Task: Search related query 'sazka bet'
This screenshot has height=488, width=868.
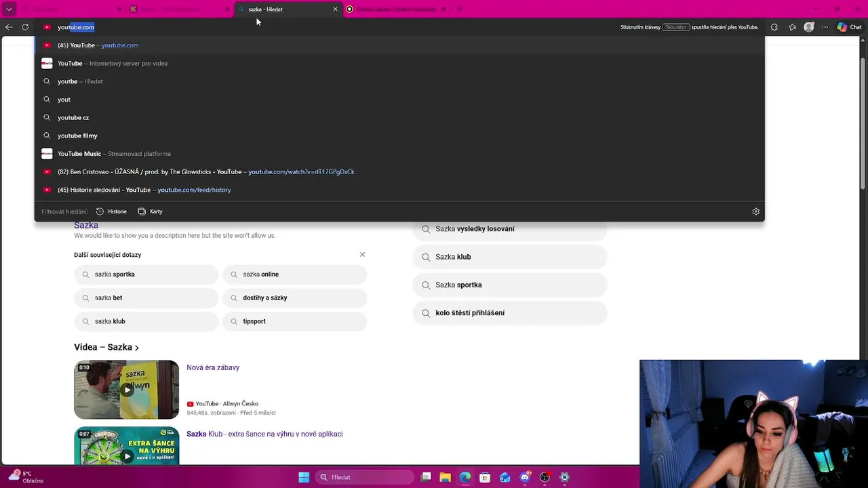Action: coord(146,298)
